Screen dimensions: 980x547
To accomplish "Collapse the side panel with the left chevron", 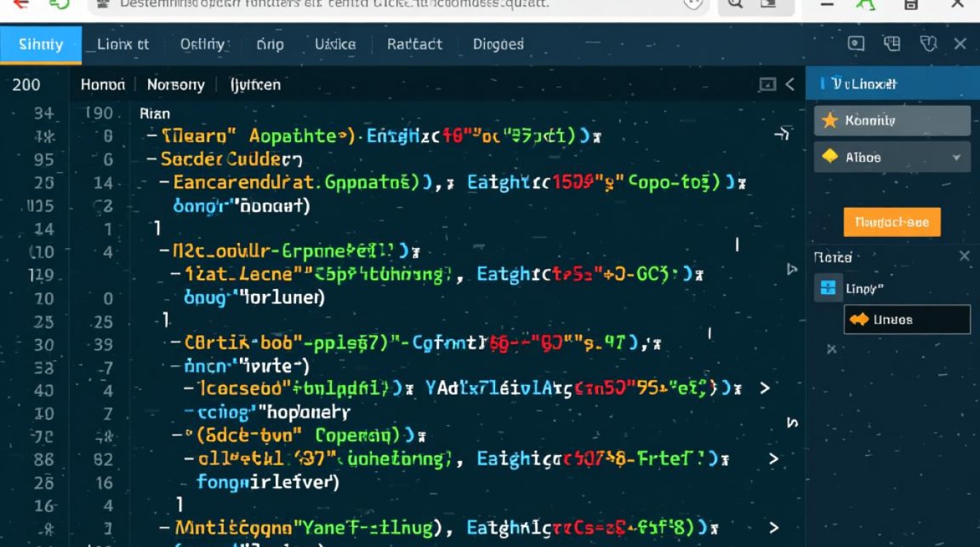I will pos(790,85).
